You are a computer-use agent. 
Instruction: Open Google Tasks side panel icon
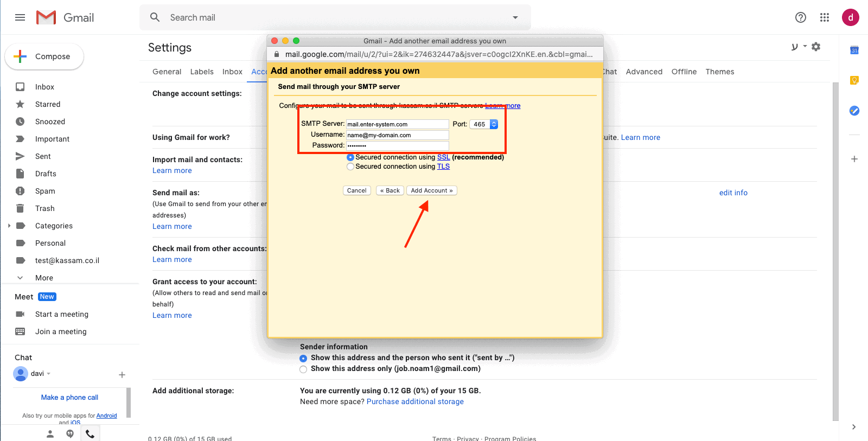pyautogui.click(x=854, y=111)
